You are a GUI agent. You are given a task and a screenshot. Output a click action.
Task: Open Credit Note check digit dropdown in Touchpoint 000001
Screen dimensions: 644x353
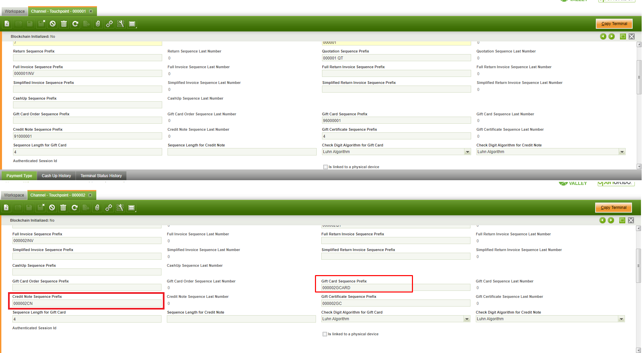coord(622,152)
